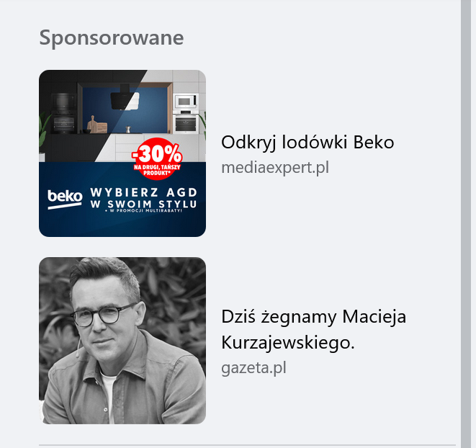Open the black-and-white portrait thumbnail
Image resolution: width=476 pixels, height=448 pixels.
click(x=122, y=341)
